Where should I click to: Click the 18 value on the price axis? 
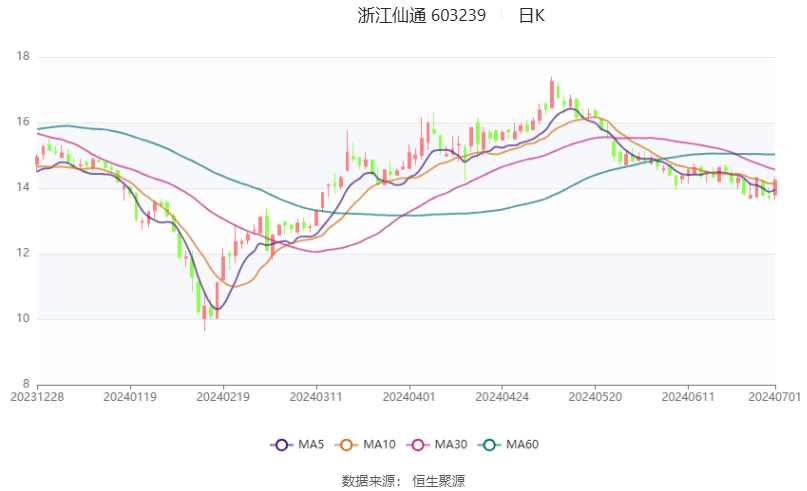[23, 58]
